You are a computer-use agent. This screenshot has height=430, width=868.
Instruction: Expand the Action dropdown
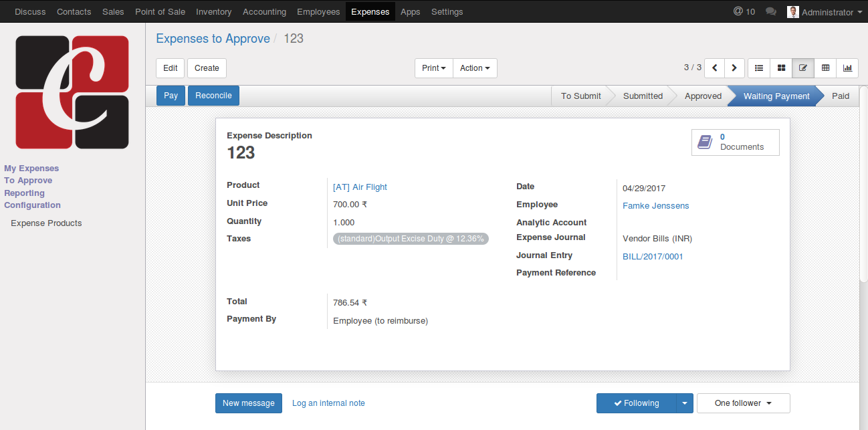point(475,68)
